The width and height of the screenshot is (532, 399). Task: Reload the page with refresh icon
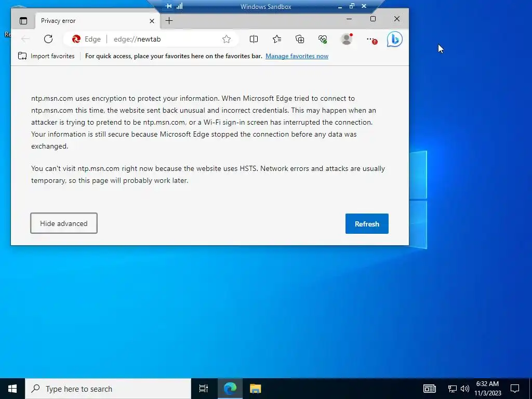tap(48, 39)
